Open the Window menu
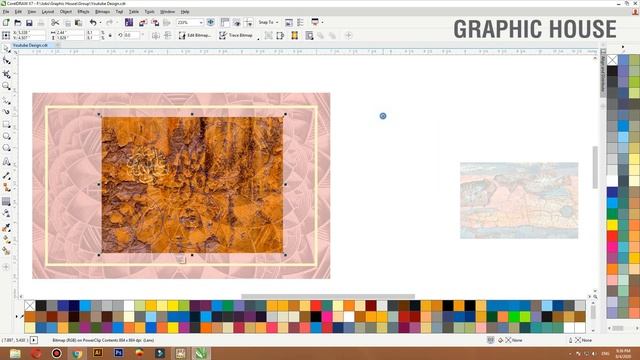 pos(167,12)
